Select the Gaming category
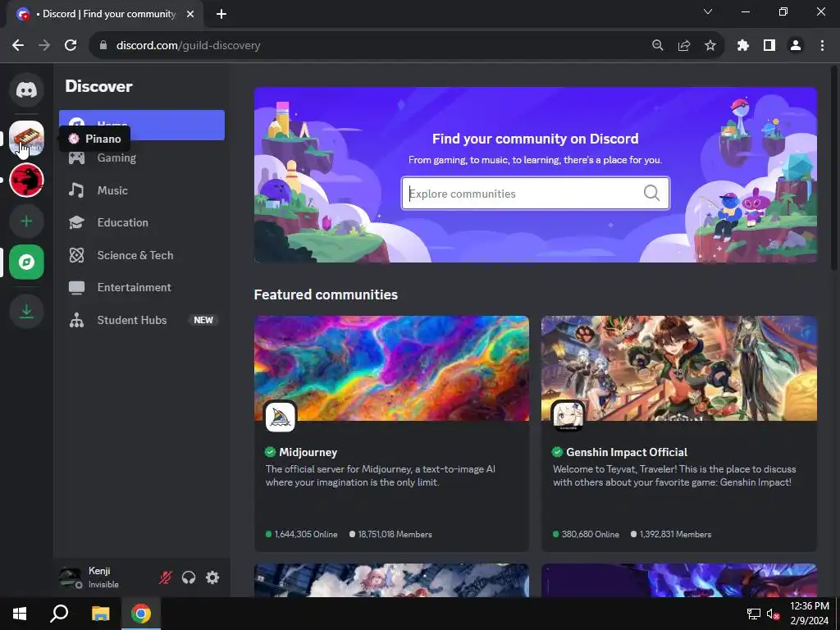 click(141, 157)
